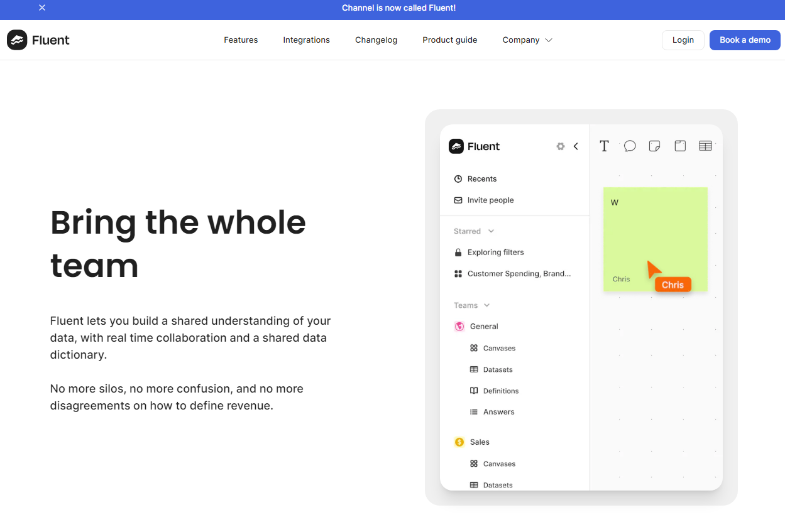Click the Fluent logo inside the app preview
The height and width of the screenshot is (532, 785).
(x=475, y=146)
